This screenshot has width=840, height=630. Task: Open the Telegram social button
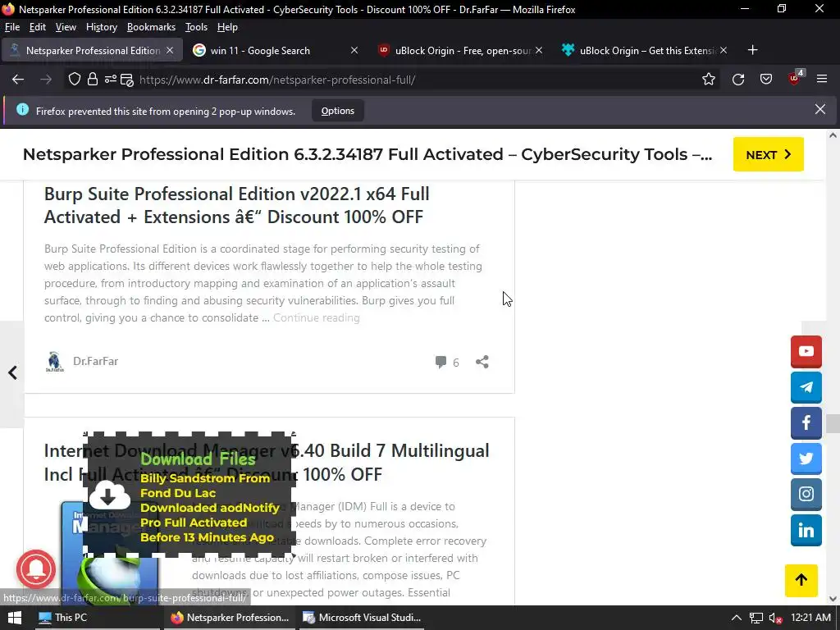tap(806, 387)
